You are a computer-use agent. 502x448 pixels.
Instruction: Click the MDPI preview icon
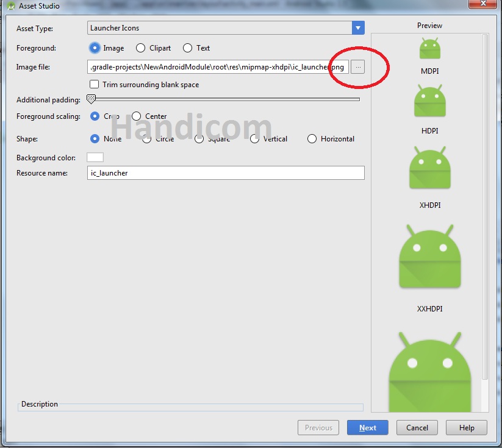coord(429,48)
